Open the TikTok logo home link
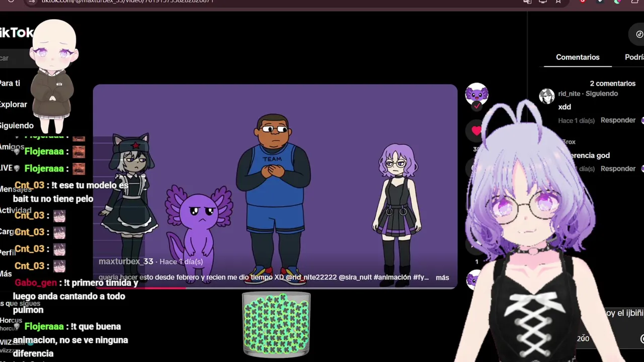Image resolution: width=644 pixels, height=362 pixels. coord(17,33)
